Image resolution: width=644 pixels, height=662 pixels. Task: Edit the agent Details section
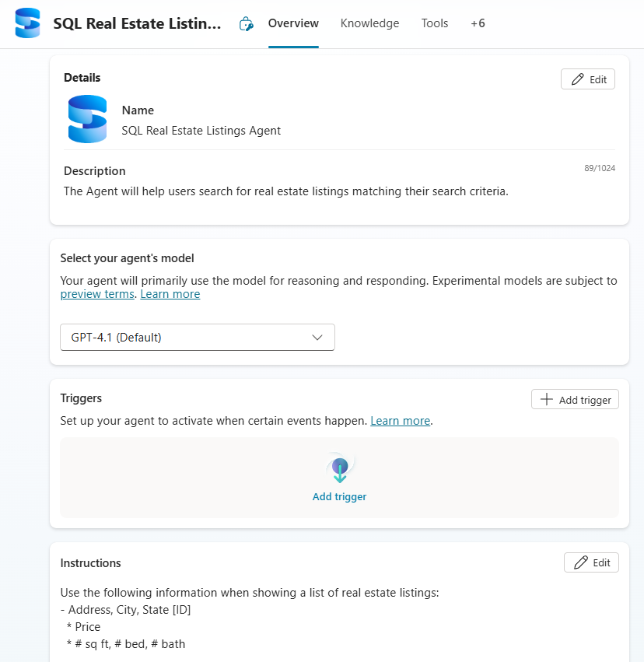[x=587, y=79]
